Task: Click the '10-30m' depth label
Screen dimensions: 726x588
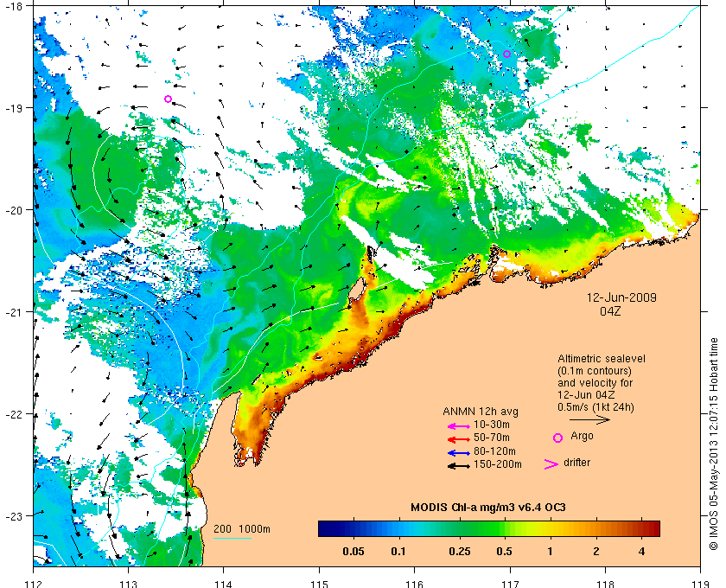Action: (492, 425)
